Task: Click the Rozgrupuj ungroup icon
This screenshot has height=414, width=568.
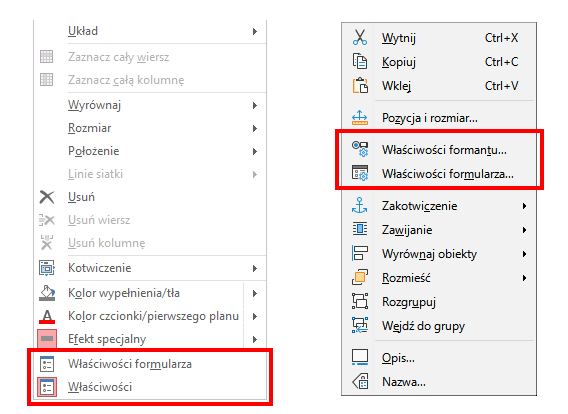Action: pyautogui.click(x=360, y=301)
